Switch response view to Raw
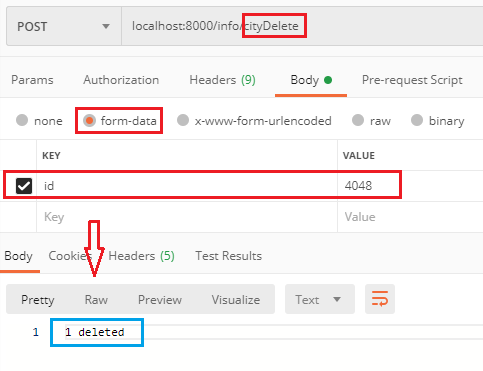Screen dimensions: 483x371 click(96, 300)
